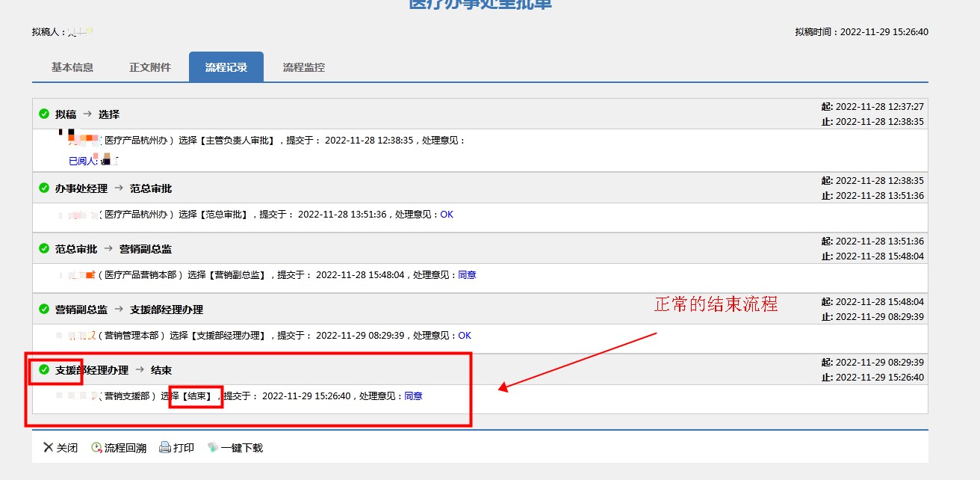
Task: Click 同意 opinion in 范总审批 step
Action: pyautogui.click(x=467, y=275)
